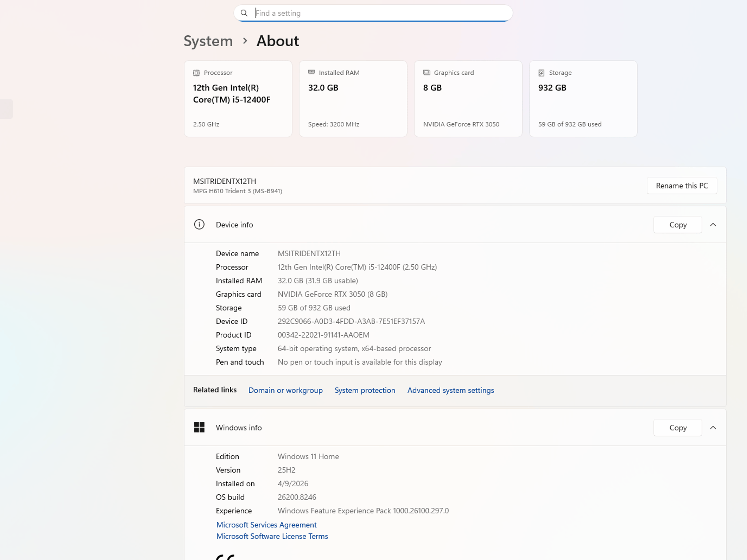Image resolution: width=747 pixels, height=560 pixels.
Task: Click the text NVIDIA GeForce RTX 3050 (8 GB)
Action: tap(333, 294)
